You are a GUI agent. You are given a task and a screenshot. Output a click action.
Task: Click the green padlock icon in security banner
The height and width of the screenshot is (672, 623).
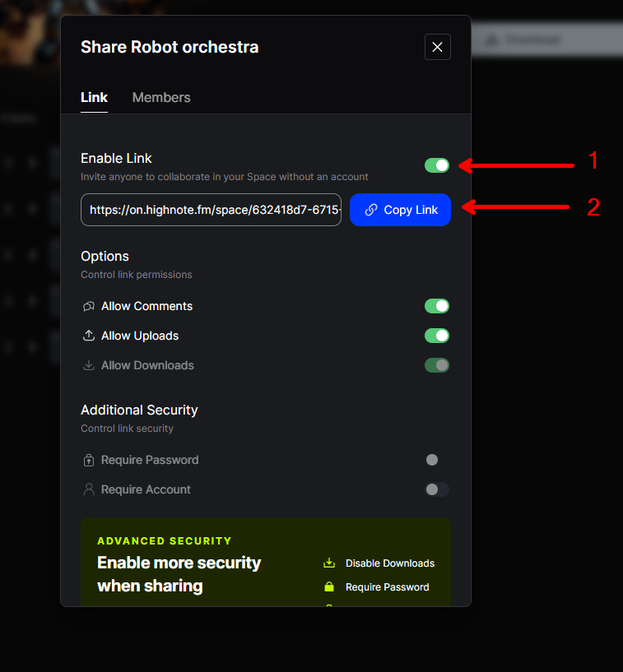(329, 587)
